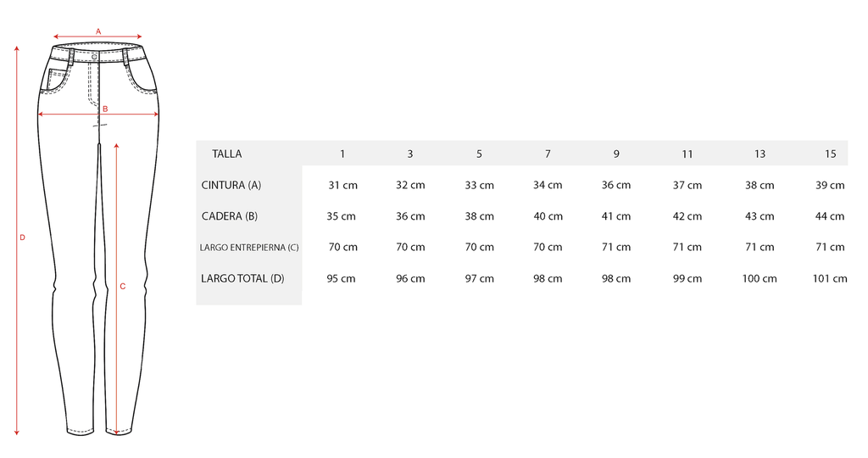
Task: Click the 36 cm waist value for size 9
Action: (x=616, y=185)
